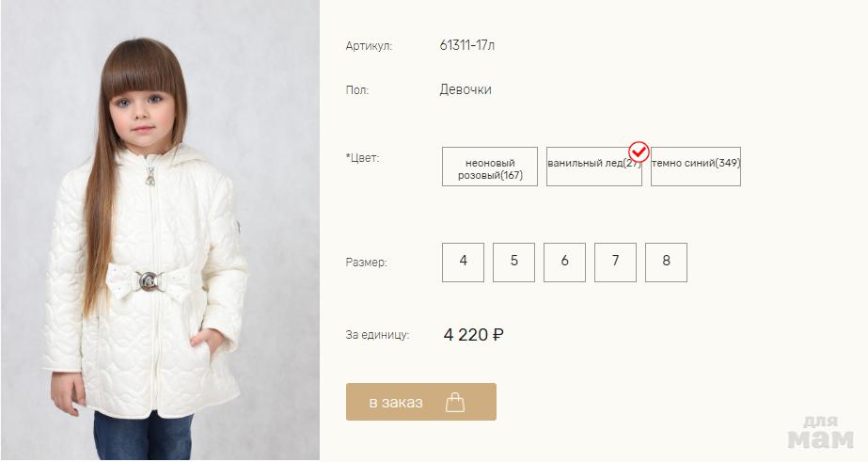Click the для мам watermark logo
The height and width of the screenshot is (462, 868).
[x=820, y=433]
